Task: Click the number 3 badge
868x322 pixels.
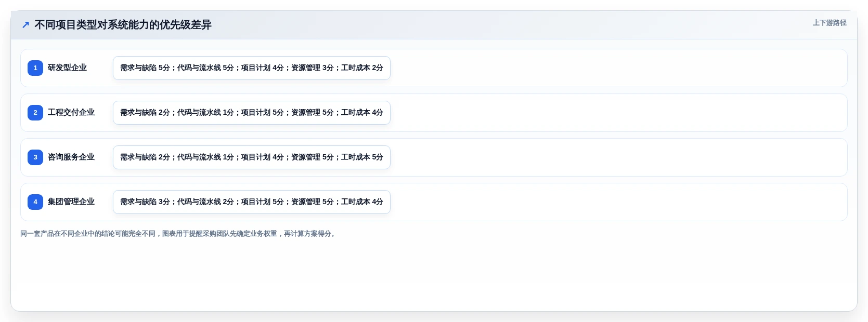Action: (35, 157)
